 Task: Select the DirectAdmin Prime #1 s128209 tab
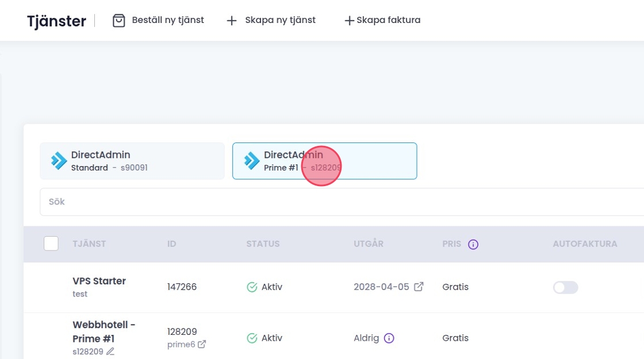(x=324, y=161)
